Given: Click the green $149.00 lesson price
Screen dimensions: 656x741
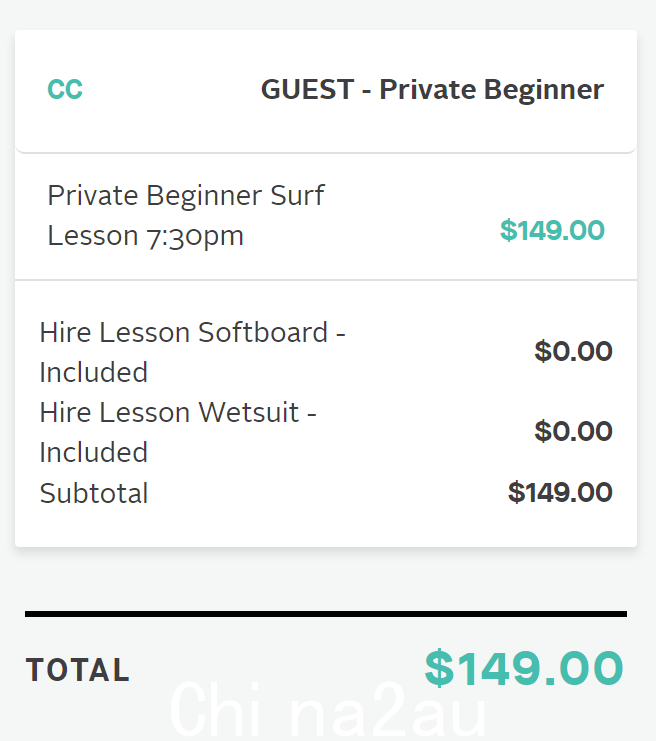Looking at the screenshot, I should [552, 230].
